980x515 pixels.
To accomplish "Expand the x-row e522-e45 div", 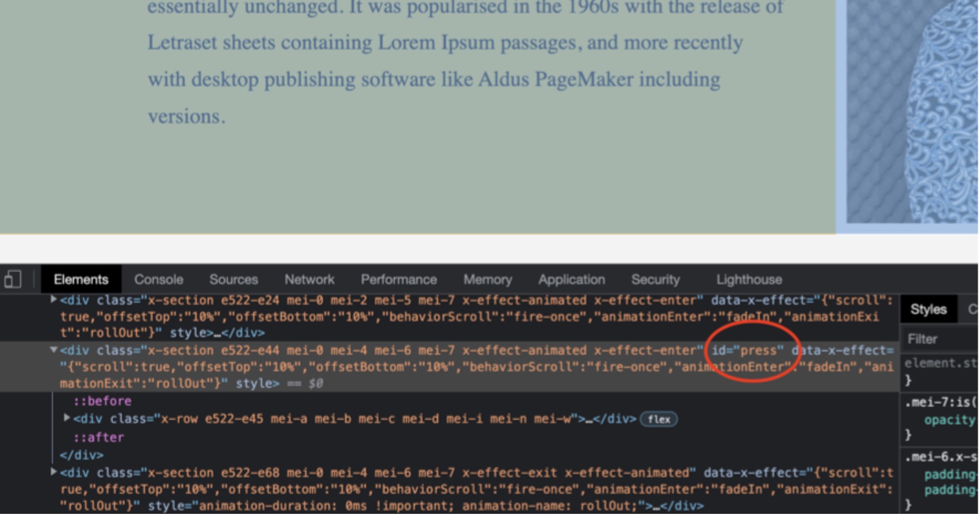I will (x=67, y=418).
